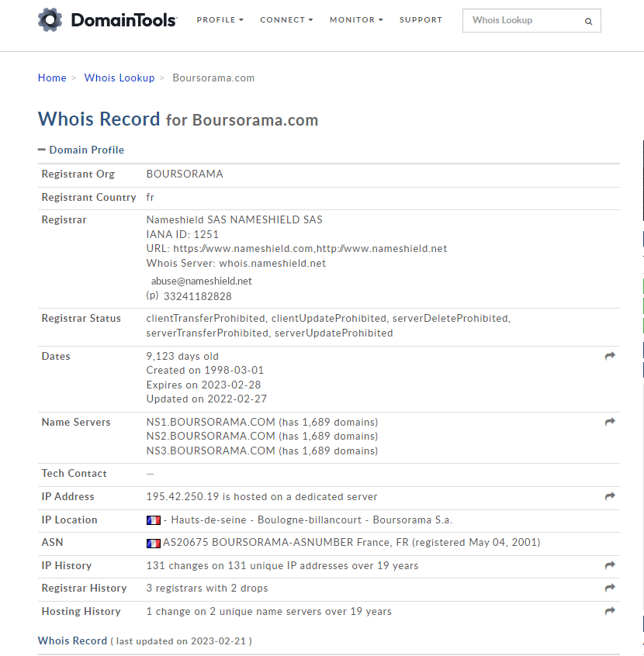The width and height of the screenshot is (644, 656).
Task: Open the Whois Lookup breadcrumb link
Action: (x=119, y=78)
